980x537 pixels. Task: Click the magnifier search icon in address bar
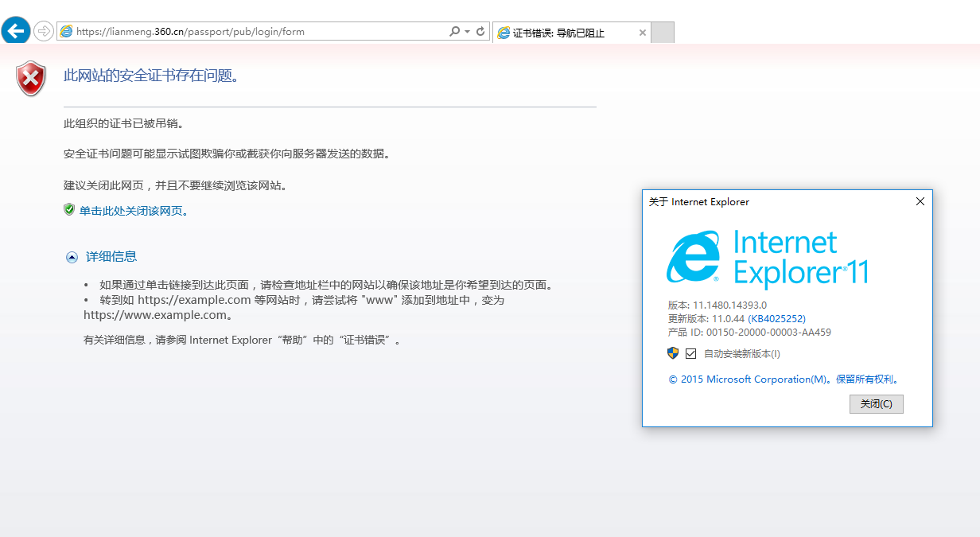[x=454, y=32]
